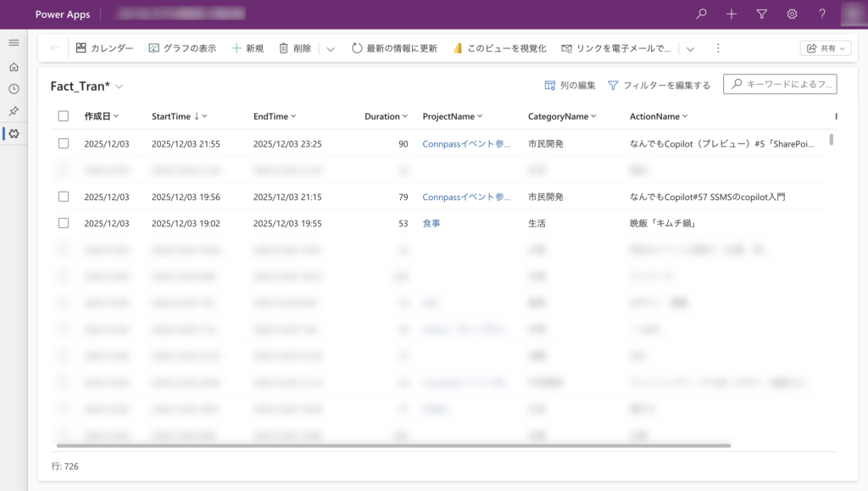
Task: Click the help question mark icon
Action: (822, 14)
